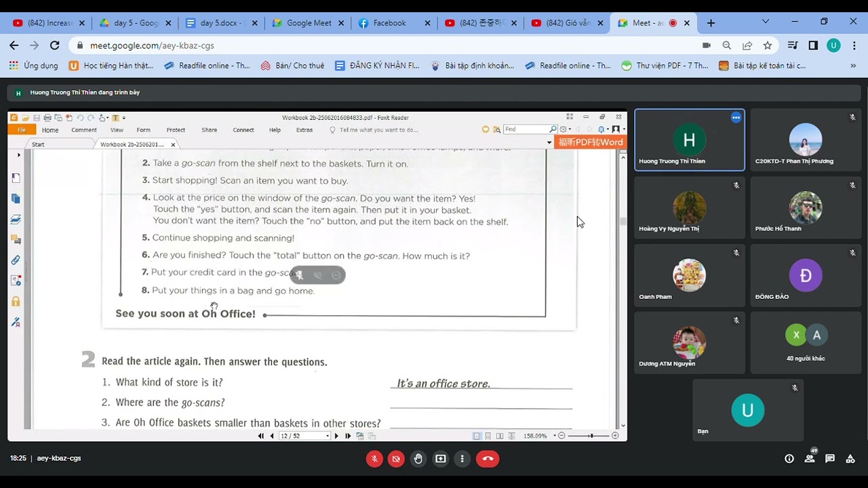Image resolution: width=868 pixels, height=488 pixels.
Task: Open options on Huong Truong Thi Thien tile
Action: 736,117
